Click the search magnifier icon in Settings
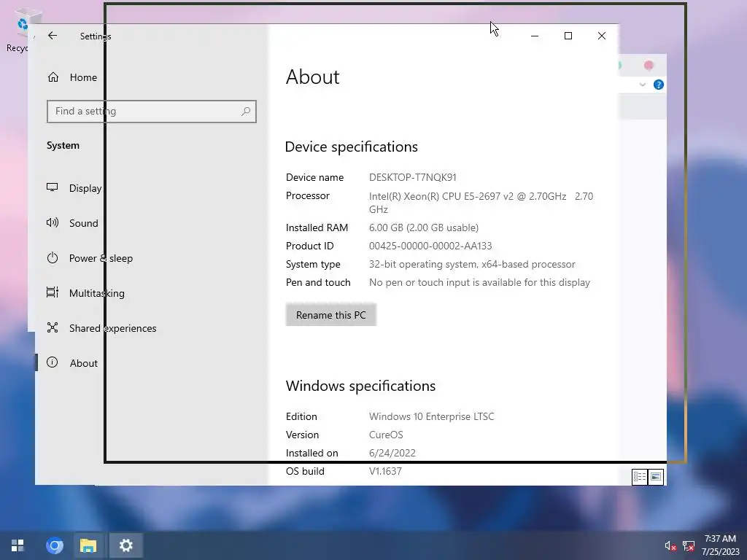The width and height of the screenshot is (747, 560). [246, 112]
